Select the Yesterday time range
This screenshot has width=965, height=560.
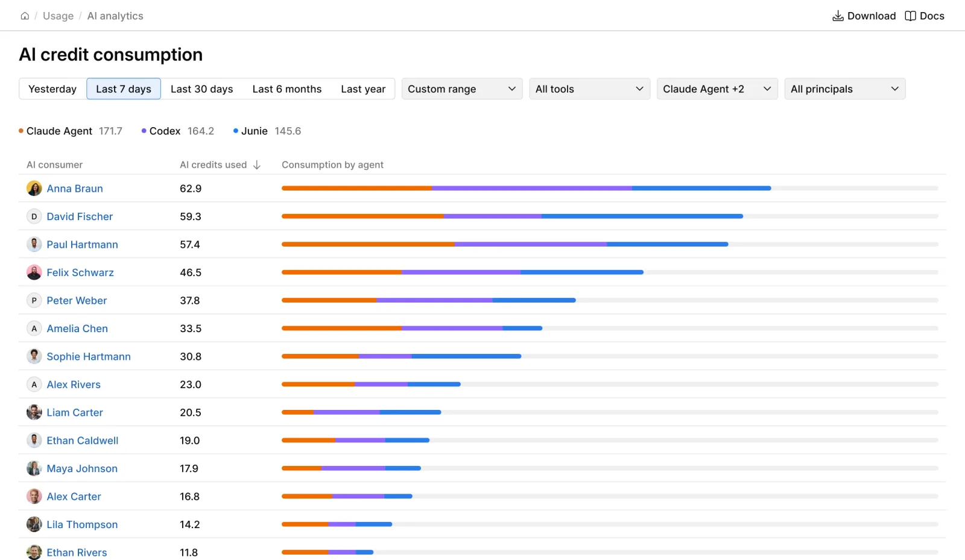coord(52,89)
